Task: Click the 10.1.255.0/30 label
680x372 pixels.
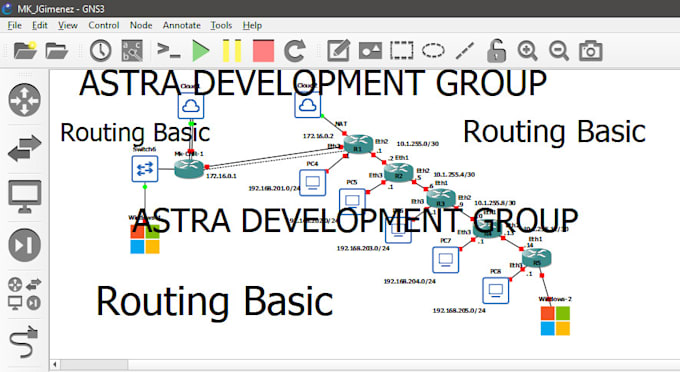Action: pos(418,144)
